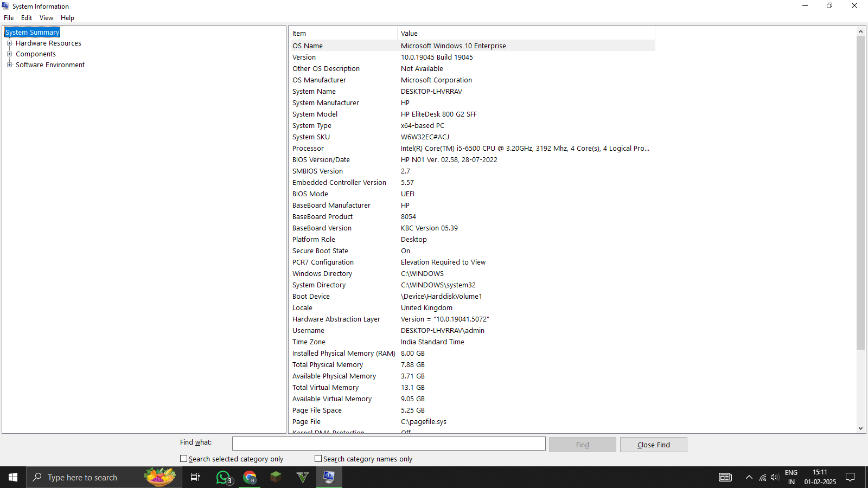Image resolution: width=868 pixels, height=488 pixels.
Task: Expand the Components tree node
Action: pos(9,54)
